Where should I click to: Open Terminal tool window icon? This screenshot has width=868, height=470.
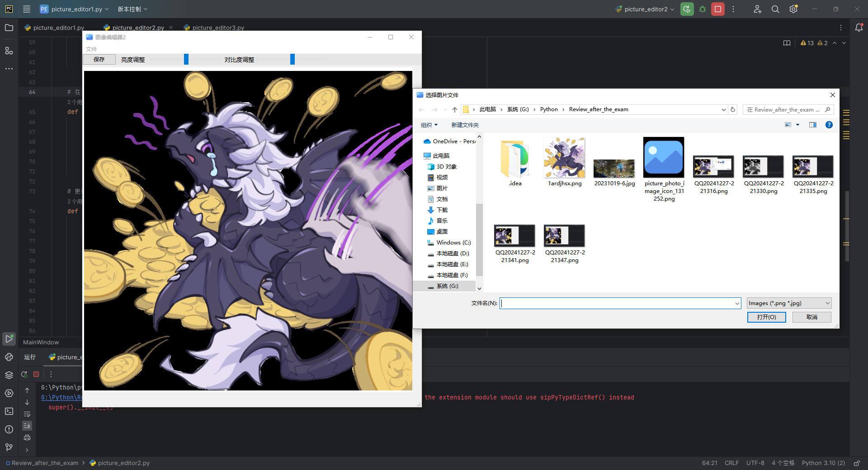(x=9, y=411)
